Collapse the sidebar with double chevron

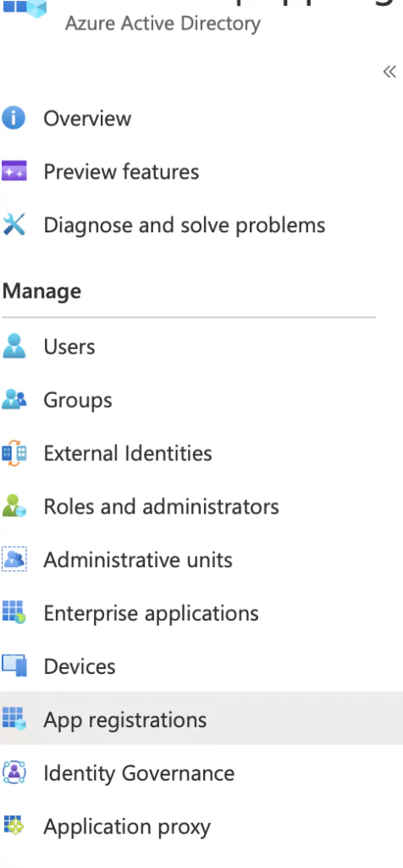point(389,72)
